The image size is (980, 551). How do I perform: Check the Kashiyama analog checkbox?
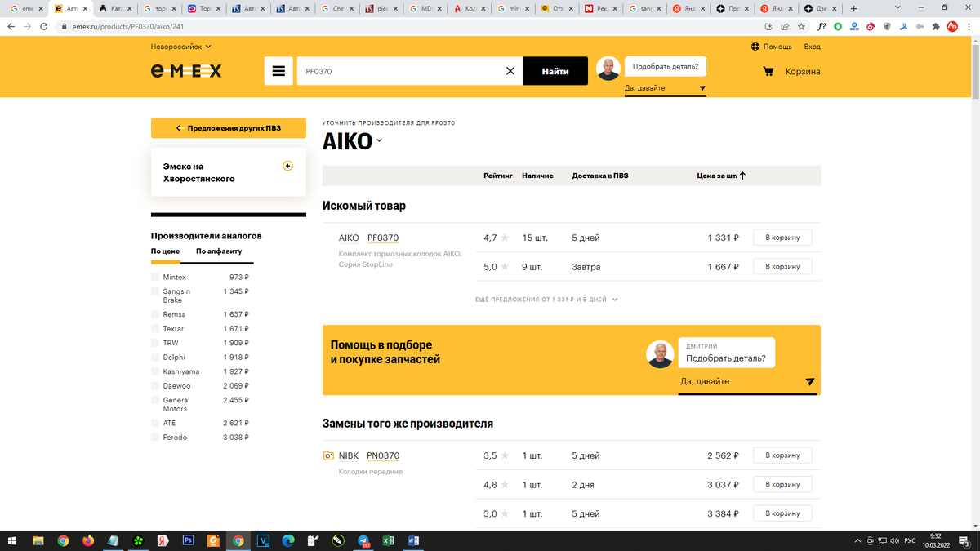[x=155, y=371]
